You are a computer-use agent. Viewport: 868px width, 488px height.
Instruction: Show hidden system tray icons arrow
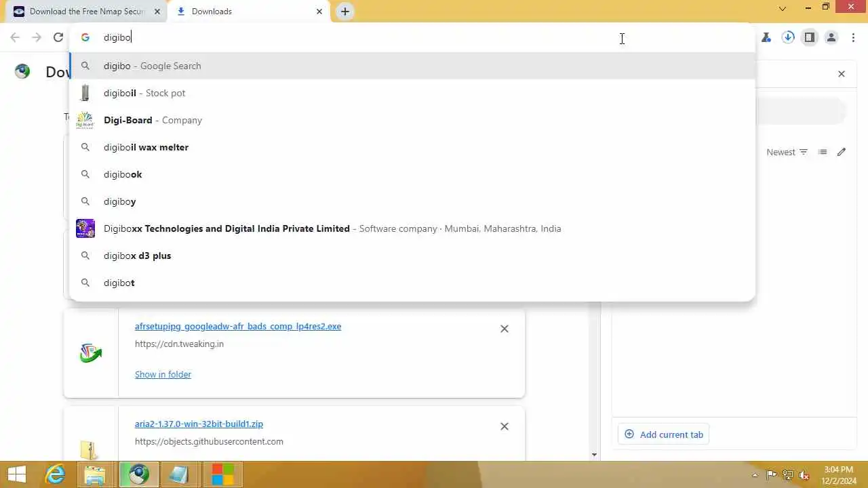click(755, 475)
